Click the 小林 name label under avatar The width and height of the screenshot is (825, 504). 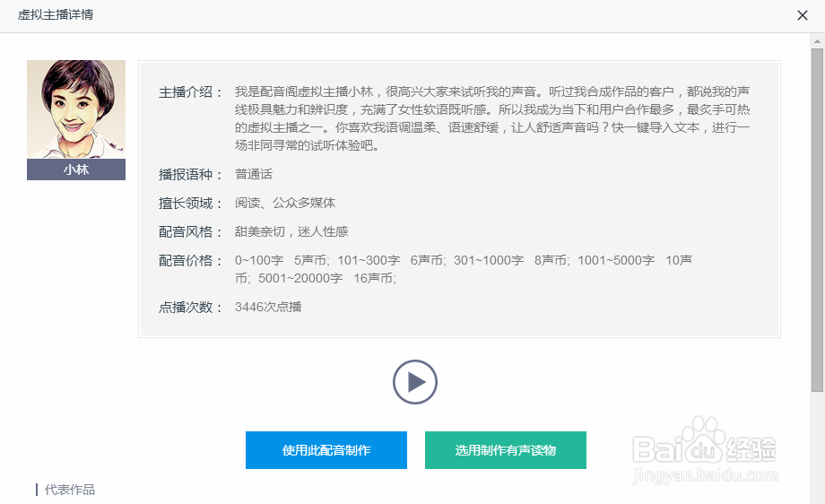(x=76, y=169)
